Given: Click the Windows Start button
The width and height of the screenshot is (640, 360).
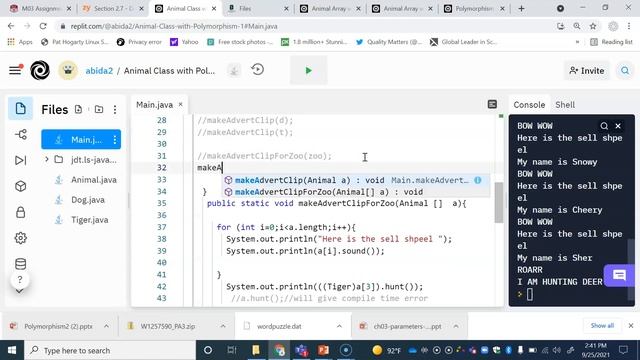Looking at the screenshot, I should [12, 350].
